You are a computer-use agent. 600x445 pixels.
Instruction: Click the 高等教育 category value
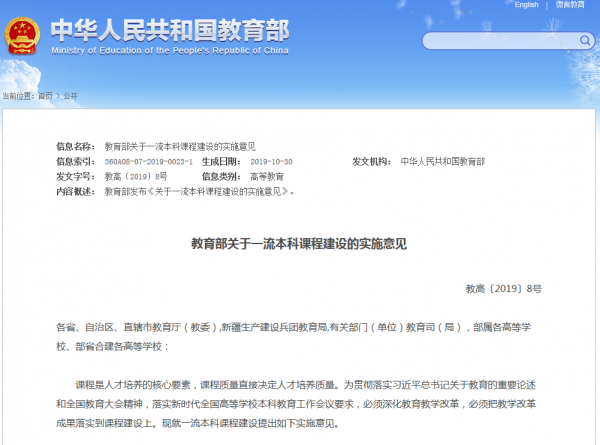coord(267,176)
